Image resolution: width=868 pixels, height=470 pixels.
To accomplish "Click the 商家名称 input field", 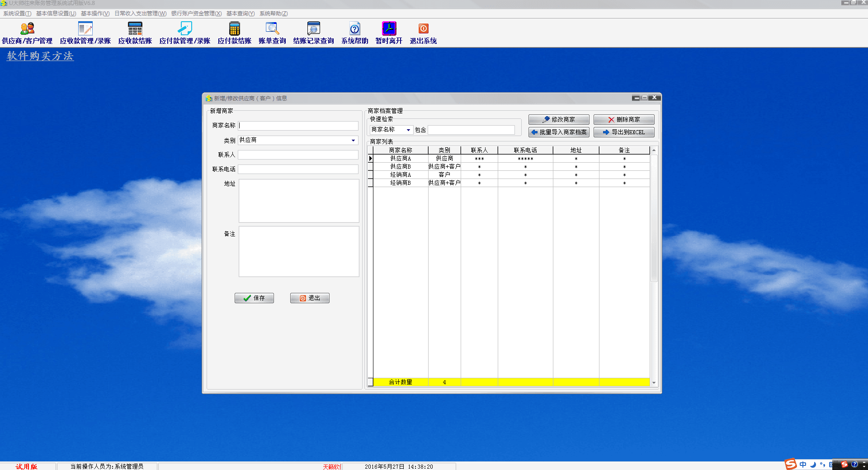I will pyautogui.click(x=298, y=126).
